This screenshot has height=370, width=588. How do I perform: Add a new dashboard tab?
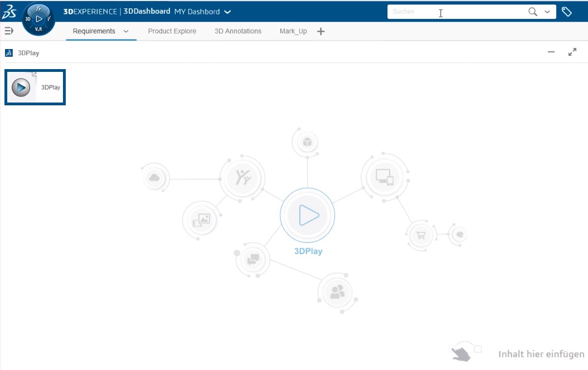click(320, 32)
